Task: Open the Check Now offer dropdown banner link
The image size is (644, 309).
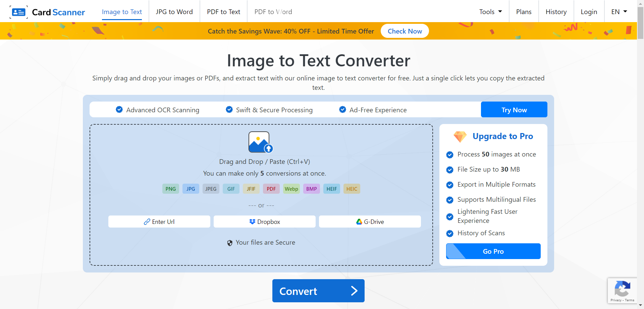Action: pos(405,31)
